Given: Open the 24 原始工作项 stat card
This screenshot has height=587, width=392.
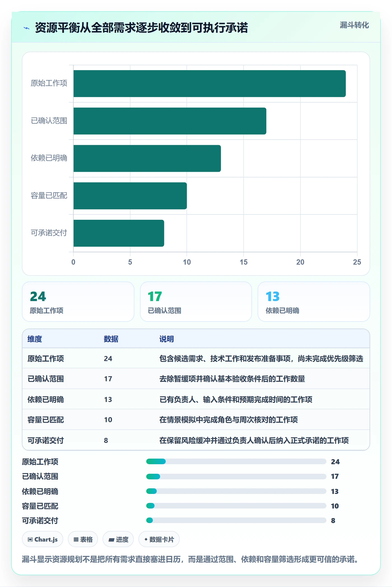Looking at the screenshot, I should (78, 302).
